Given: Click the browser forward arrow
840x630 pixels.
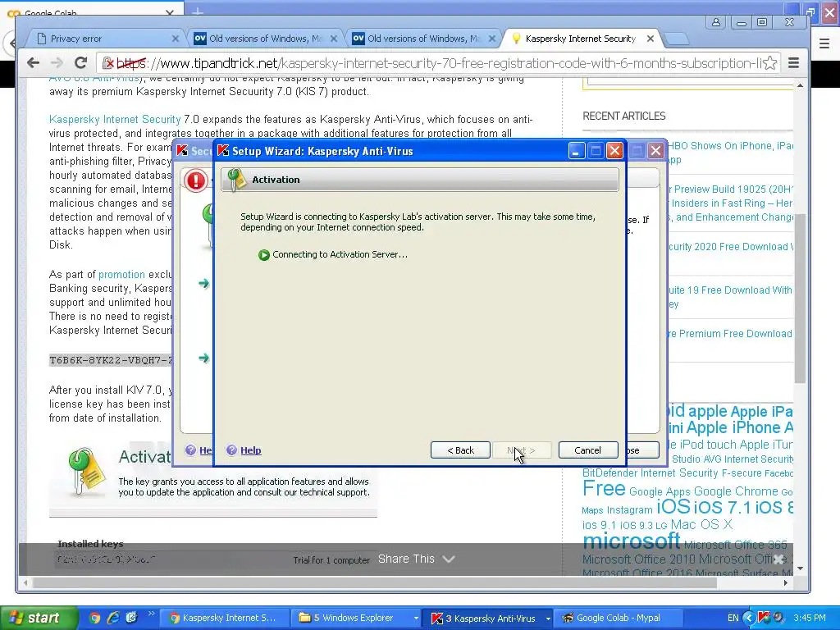Looking at the screenshot, I should pyautogui.click(x=57, y=63).
